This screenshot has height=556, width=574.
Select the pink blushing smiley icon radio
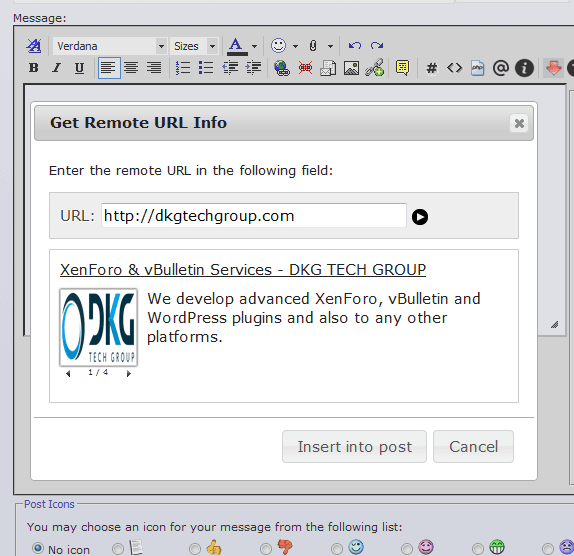(407, 549)
